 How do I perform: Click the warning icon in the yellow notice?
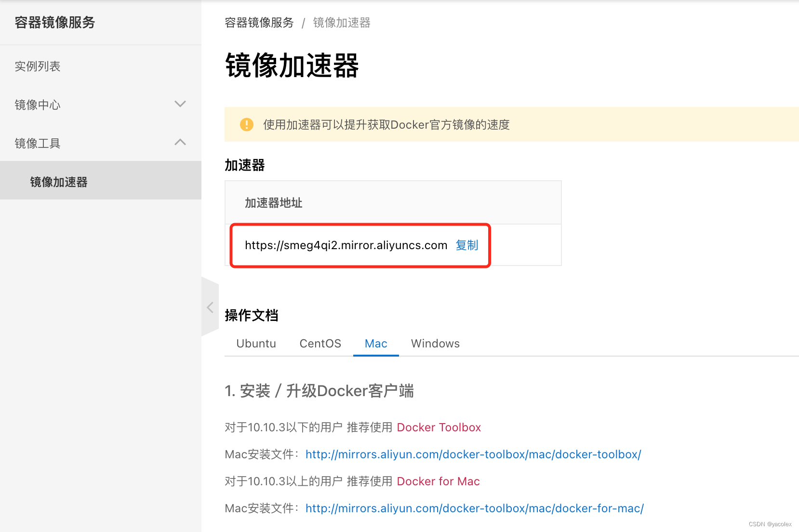point(247,124)
